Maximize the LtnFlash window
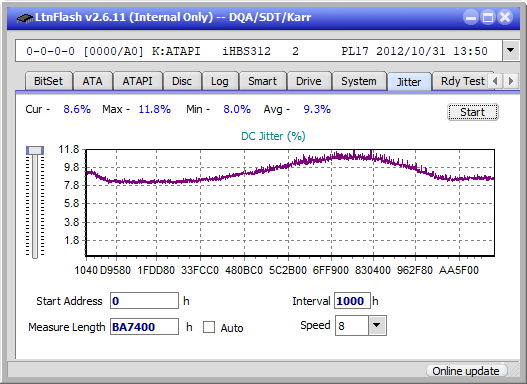The width and height of the screenshot is (527, 384). [488, 17]
